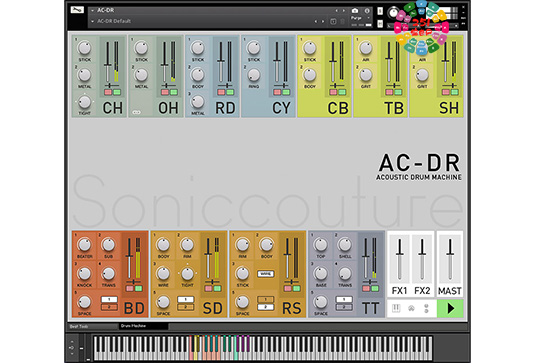This screenshot has width=535, height=363.
Task: Mute the OH channel with red button
Action: click(x=165, y=92)
